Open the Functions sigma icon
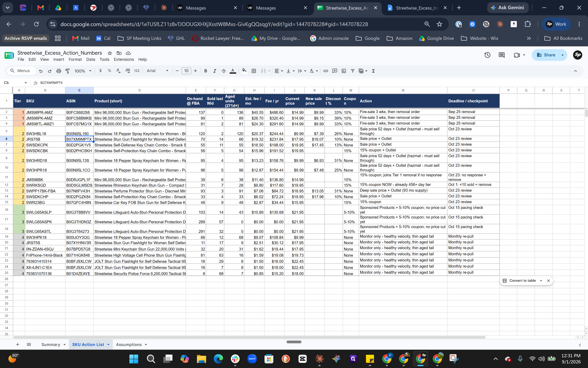The image size is (588, 368). click(373, 71)
